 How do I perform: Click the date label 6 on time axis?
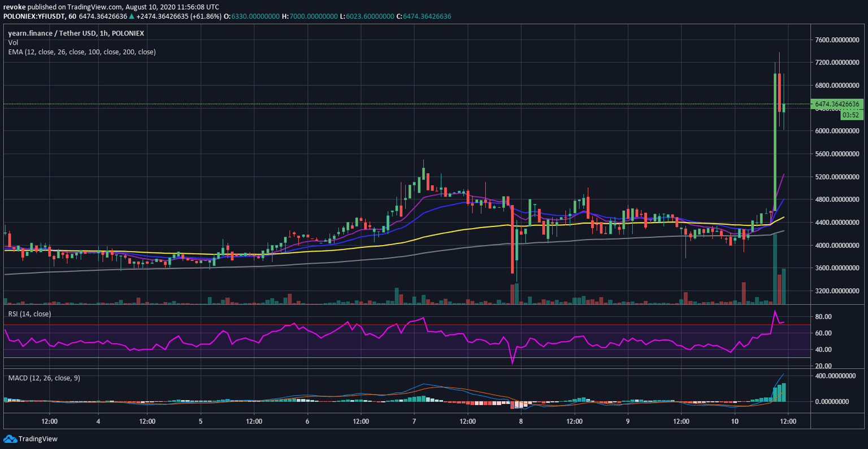coord(307,421)
